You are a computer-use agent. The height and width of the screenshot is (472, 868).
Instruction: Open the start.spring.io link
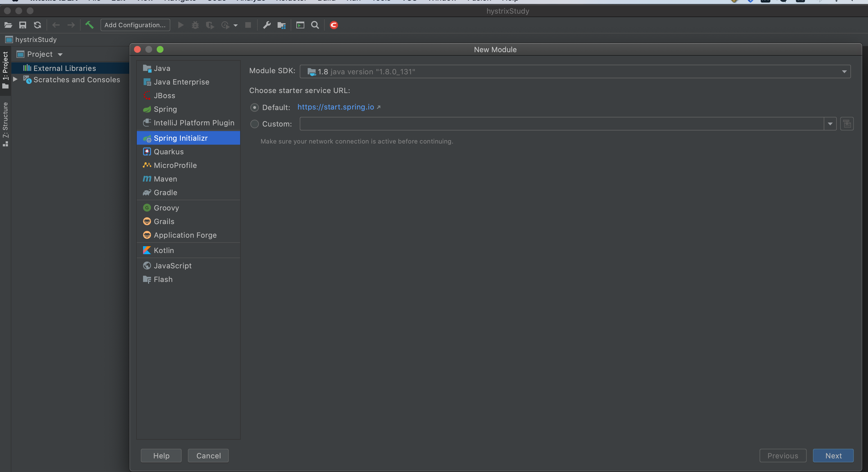pos(335,107)
